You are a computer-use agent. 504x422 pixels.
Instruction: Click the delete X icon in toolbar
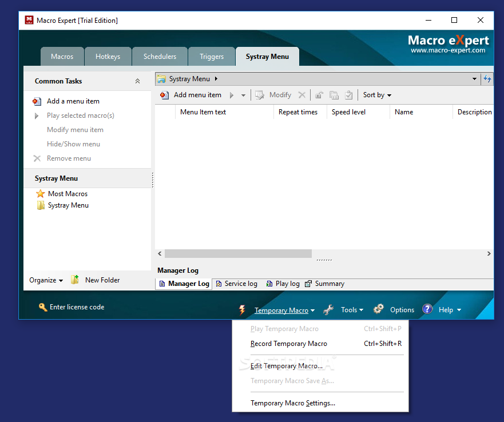coord(301,95)
